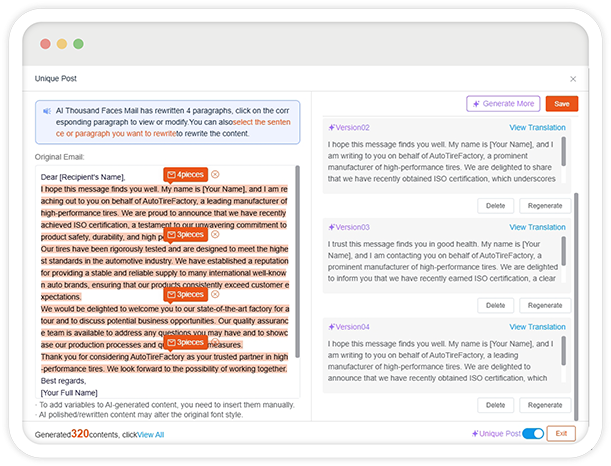Click the Version03 rewritten text
611x466 pixels.
[x=442, y=261]
